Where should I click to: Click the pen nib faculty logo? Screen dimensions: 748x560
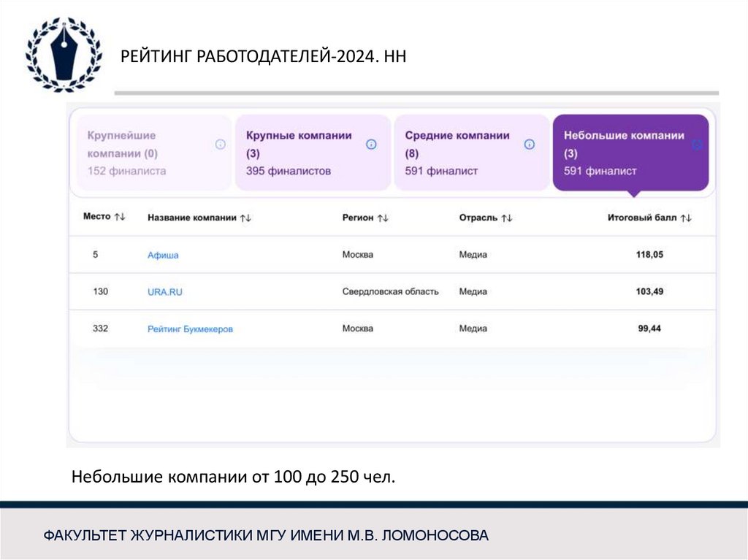[x=64, y=54]
